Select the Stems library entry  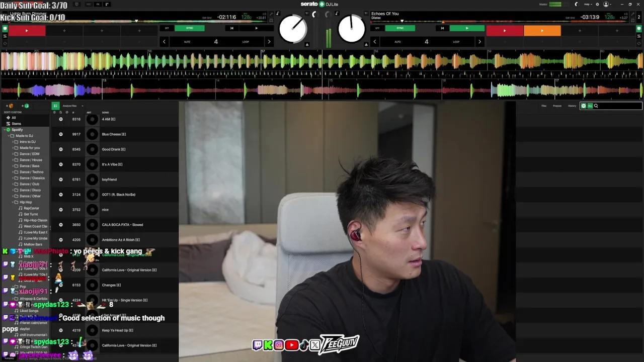16,124
